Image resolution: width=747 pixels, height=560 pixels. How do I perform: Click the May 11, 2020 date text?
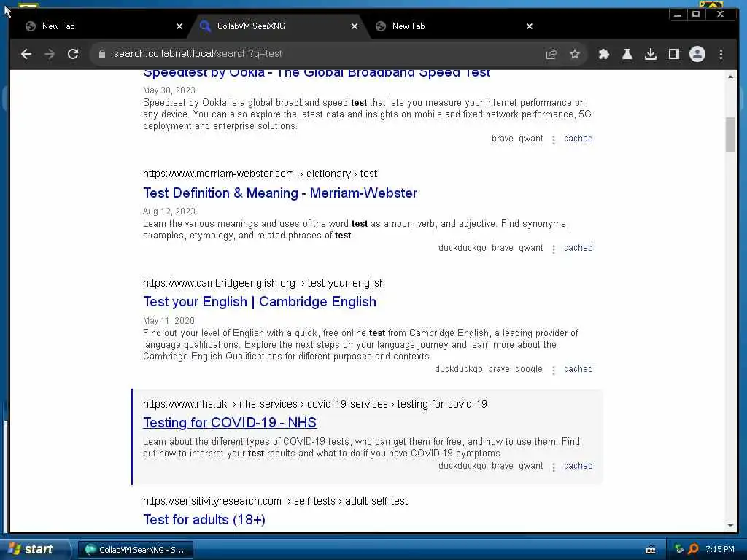(169, 321)
